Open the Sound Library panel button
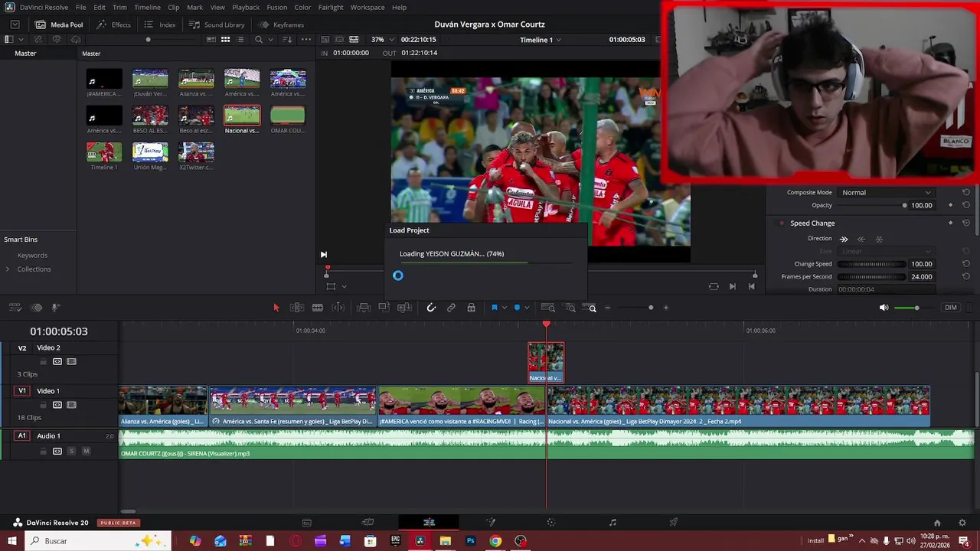Viewport: 980px width, 551px height. click(x=217, y=24)
